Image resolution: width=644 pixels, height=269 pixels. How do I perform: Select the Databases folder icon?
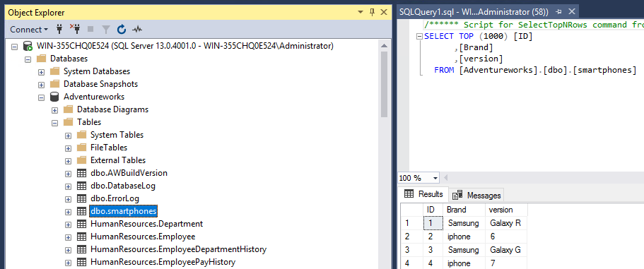(42, 59)
